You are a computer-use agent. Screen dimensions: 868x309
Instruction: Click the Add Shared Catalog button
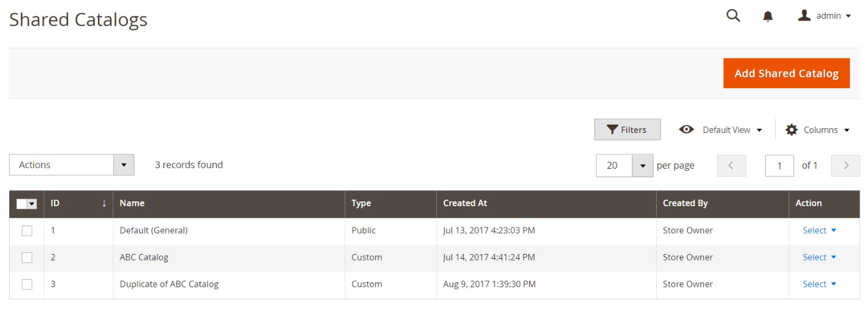786,73
